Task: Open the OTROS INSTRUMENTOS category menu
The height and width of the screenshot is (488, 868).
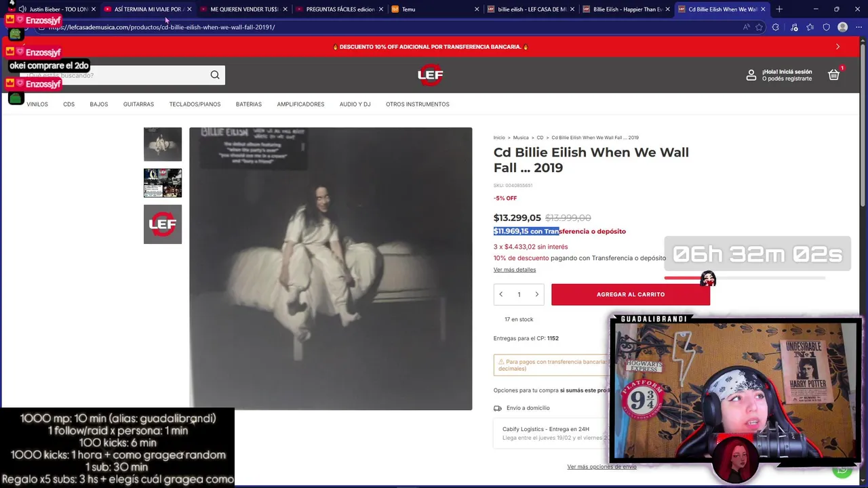Action: tap(418, 104)
